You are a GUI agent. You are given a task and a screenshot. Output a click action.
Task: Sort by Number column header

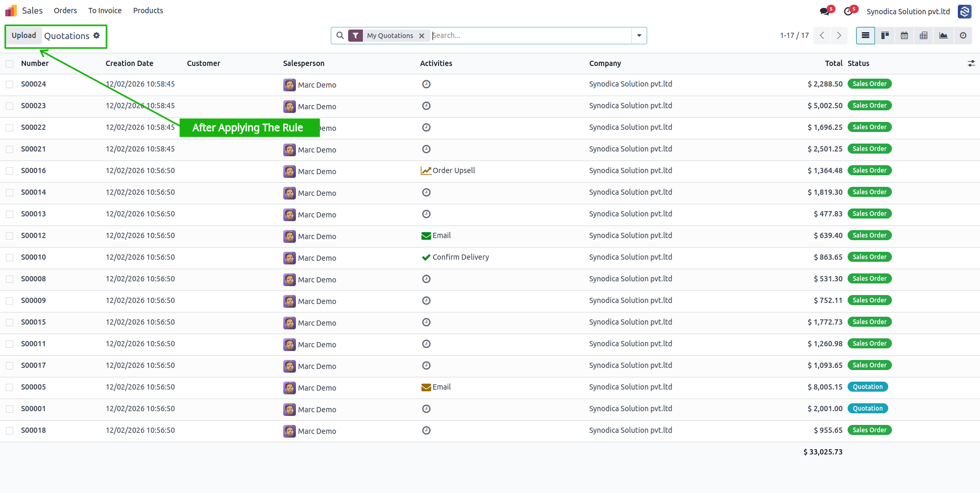point(35,63)
